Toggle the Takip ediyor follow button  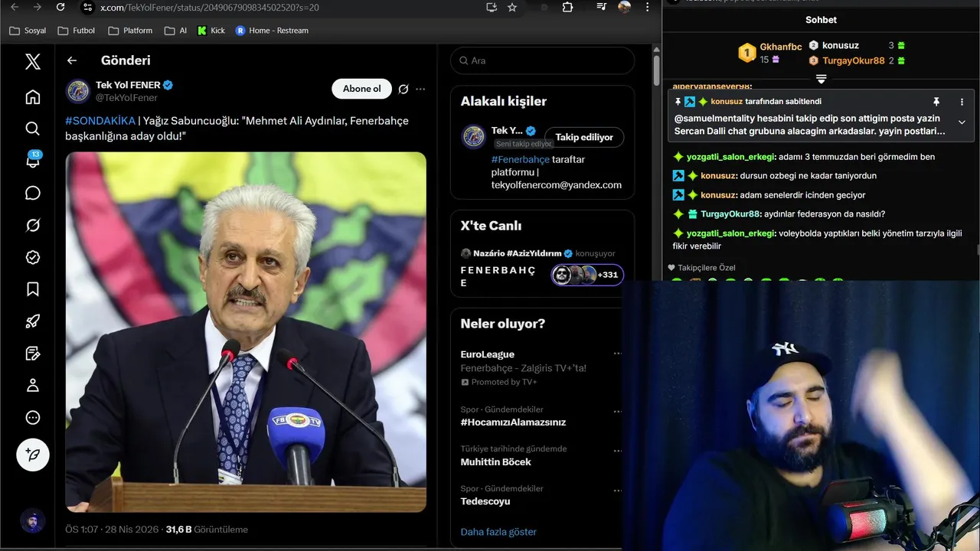(x=584, y=137)
